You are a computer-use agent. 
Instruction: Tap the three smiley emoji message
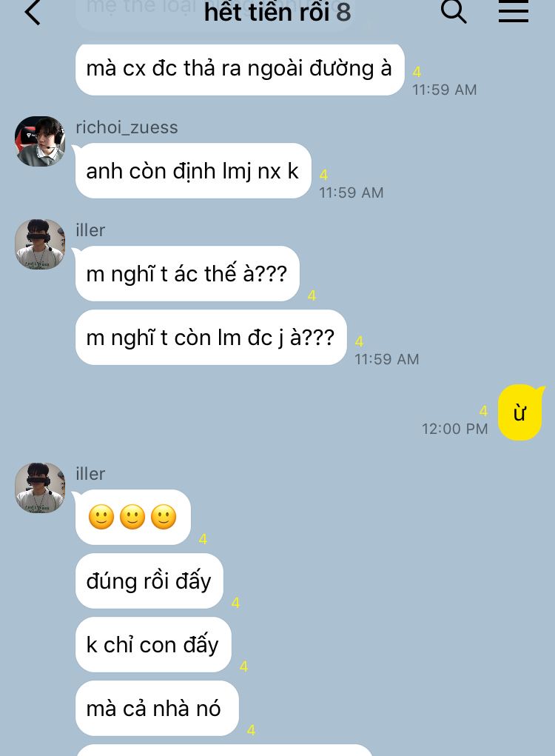[x=133, y=517]
